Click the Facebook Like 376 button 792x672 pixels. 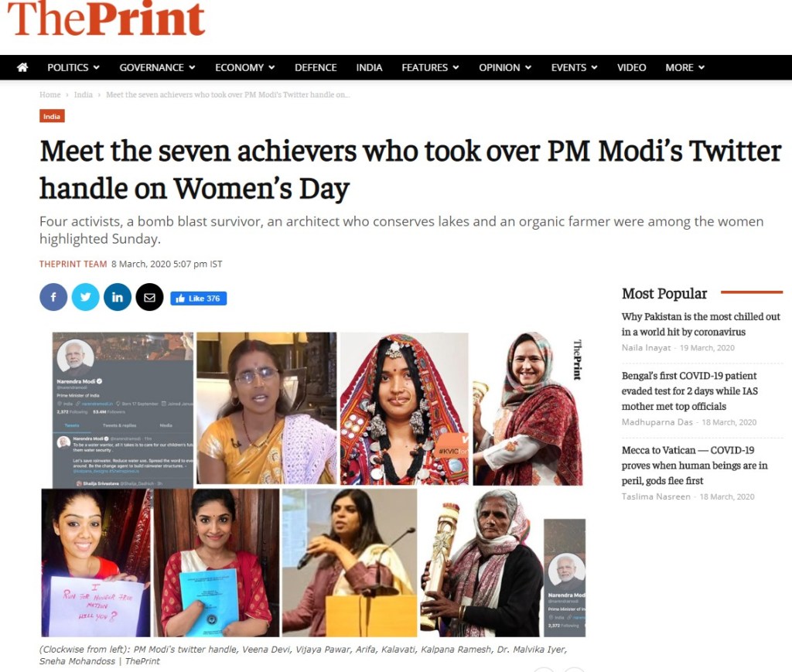click(199, 298)
